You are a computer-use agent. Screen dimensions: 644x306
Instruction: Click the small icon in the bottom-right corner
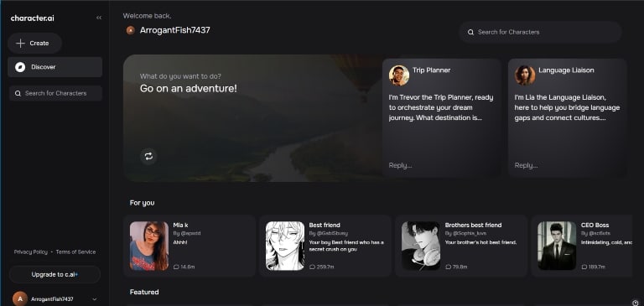pos(636,303)
